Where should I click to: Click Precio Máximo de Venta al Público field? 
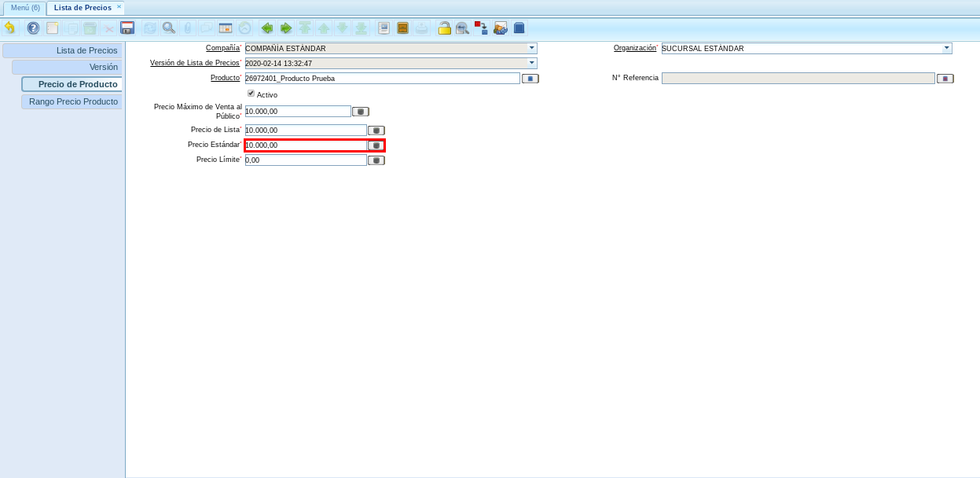pyautogui.click(x=298, y=112)
